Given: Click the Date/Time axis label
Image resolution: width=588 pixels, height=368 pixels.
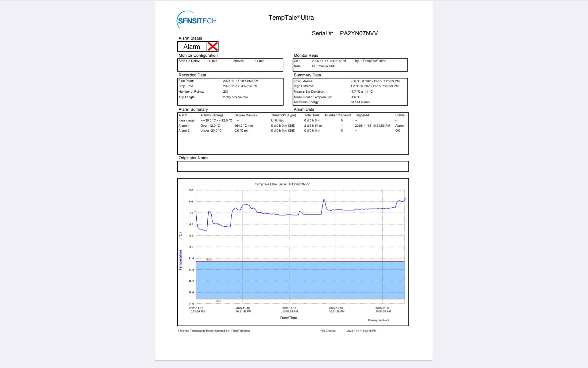Looking at the screenshot, I should tap(288, 318).
